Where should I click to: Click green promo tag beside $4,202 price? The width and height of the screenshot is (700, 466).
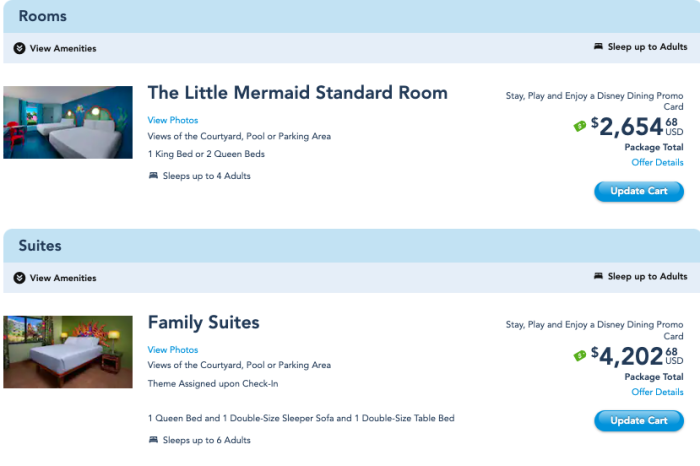(579, 356)
